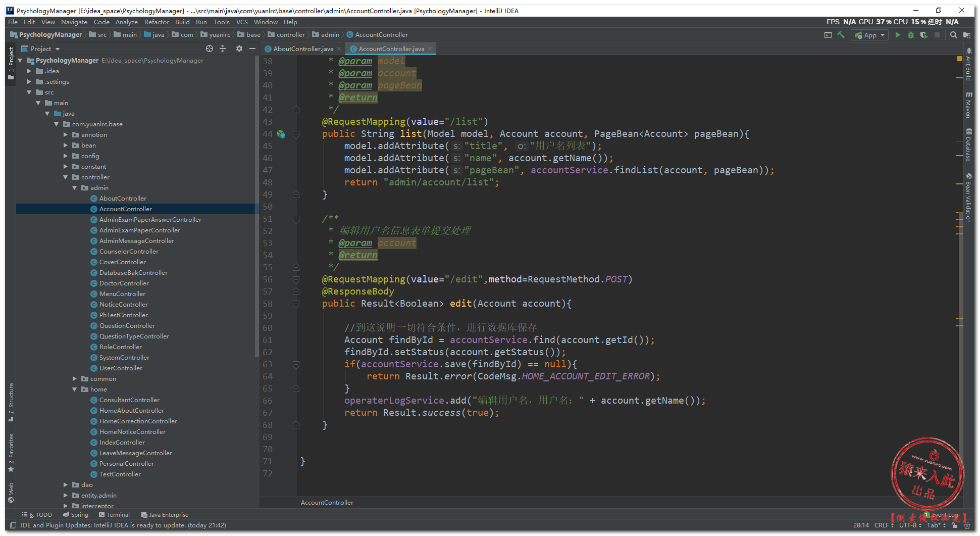980x536 pixels.
Task: Run App with coverage
Action: pos(924,35)
